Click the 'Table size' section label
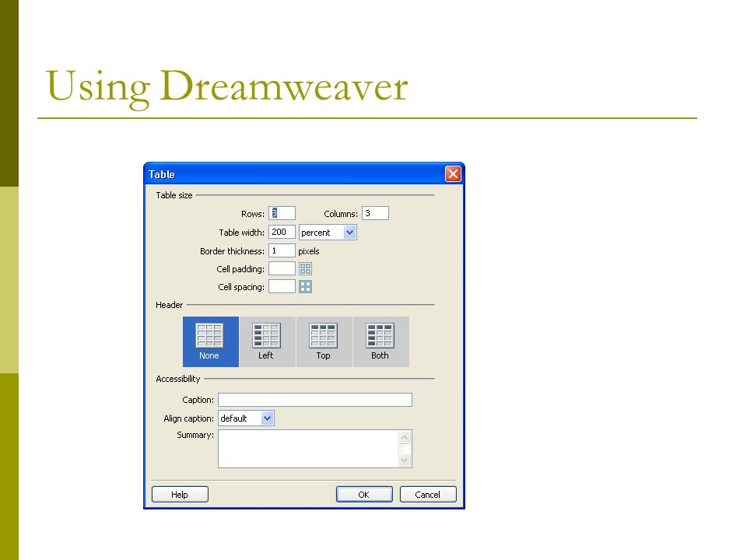 (x=174, y=195)
